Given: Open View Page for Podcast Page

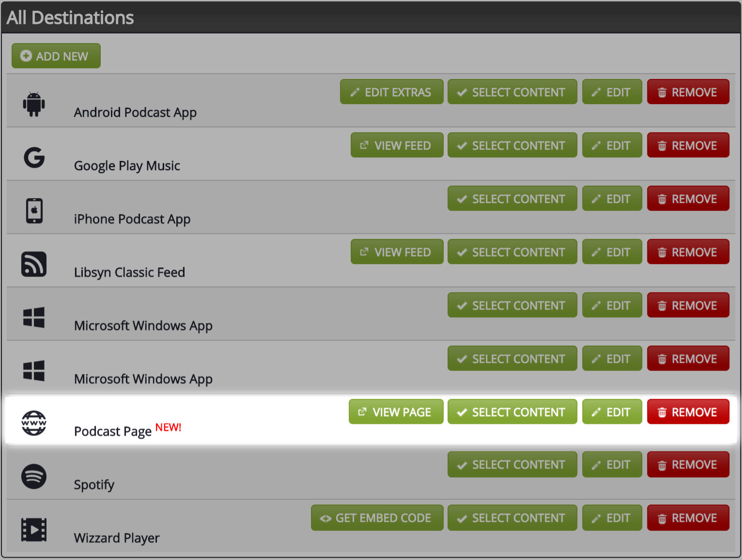Looking at the screenshot, I should 396,411.
